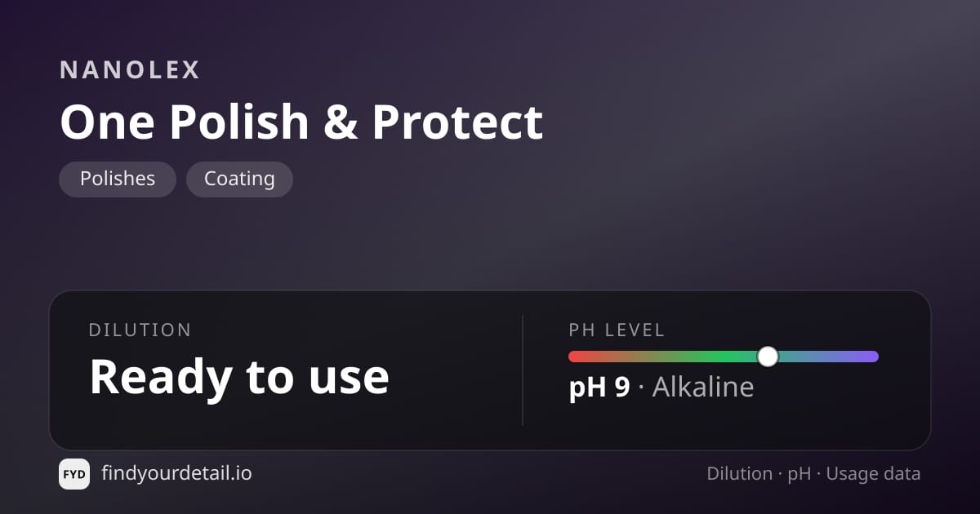Select the Coating tag pill

pyautogui.click(x=239, y=179)
